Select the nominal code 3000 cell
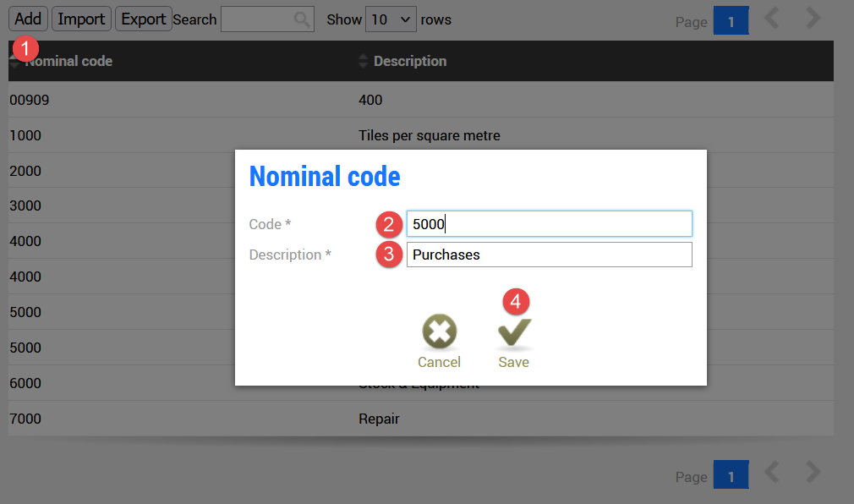 pos(25,206)
